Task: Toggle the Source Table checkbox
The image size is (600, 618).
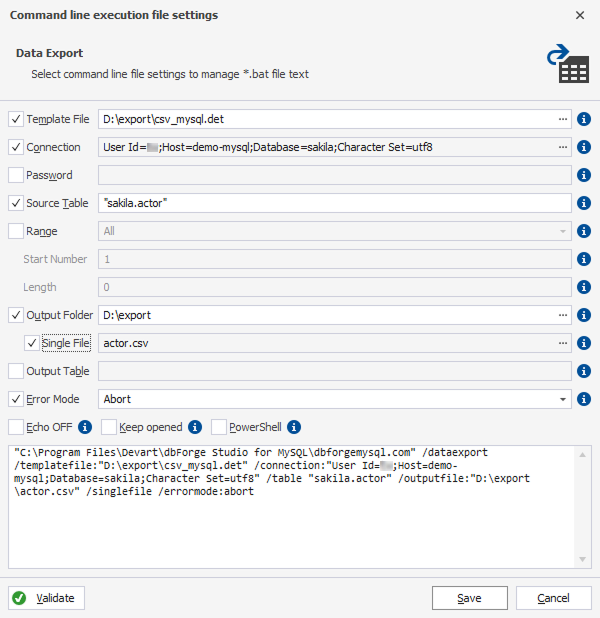Action: (x=16, y=203)
